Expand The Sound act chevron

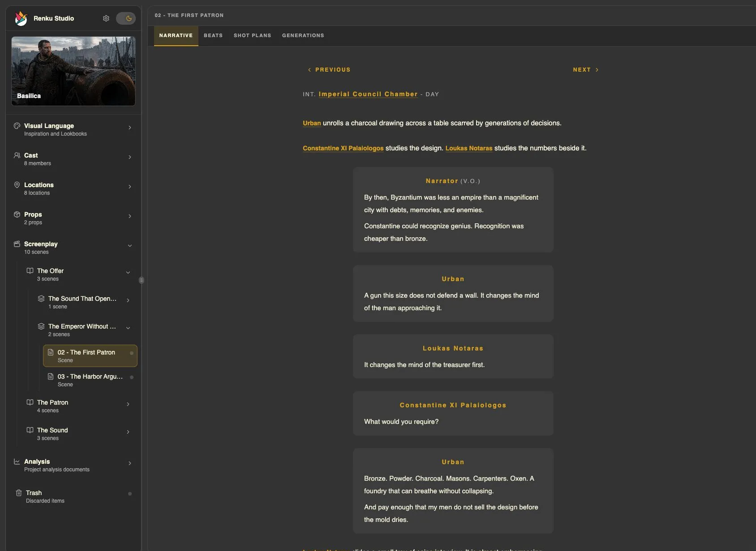point(128,432)
